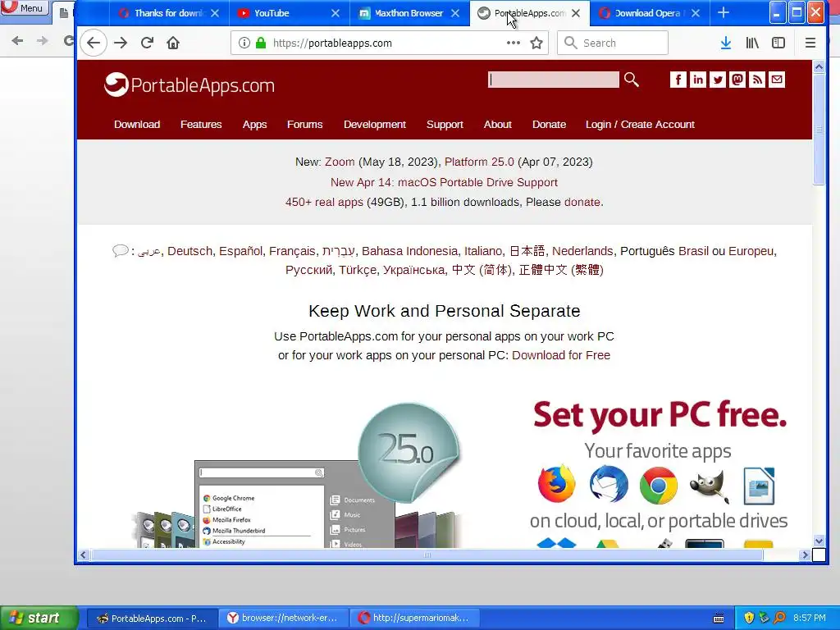The height and width of the screenshot is (630, 840).
Task: Open the Zoom new app link
Action: coord(340,162)
